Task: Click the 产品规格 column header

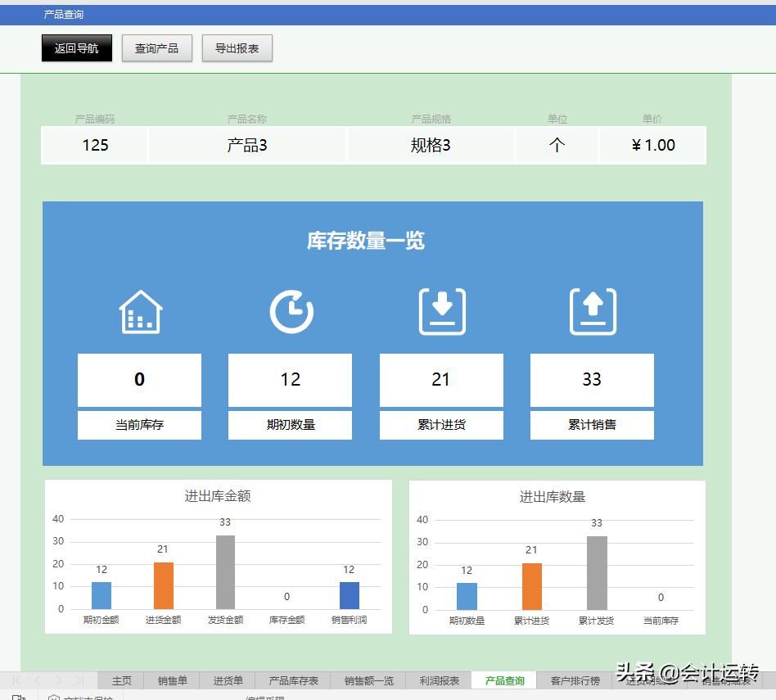Action: click(x=431, y=119)
